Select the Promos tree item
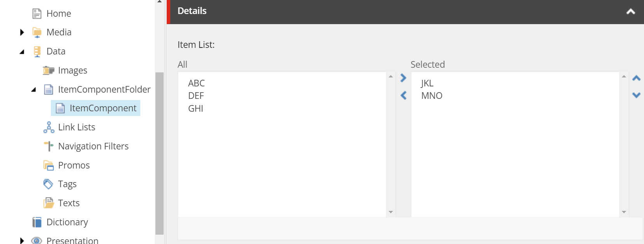The image size is (644, 244). coord(74,165)
